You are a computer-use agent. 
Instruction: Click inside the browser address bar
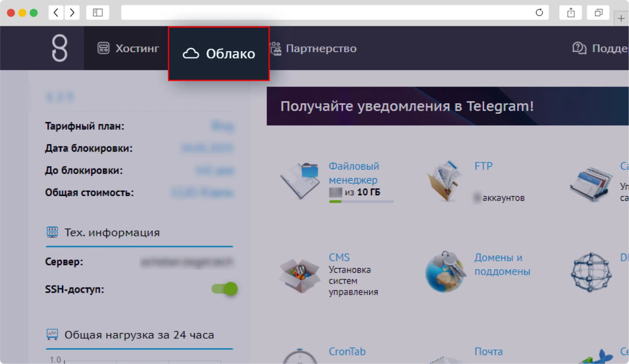(315, 13)
